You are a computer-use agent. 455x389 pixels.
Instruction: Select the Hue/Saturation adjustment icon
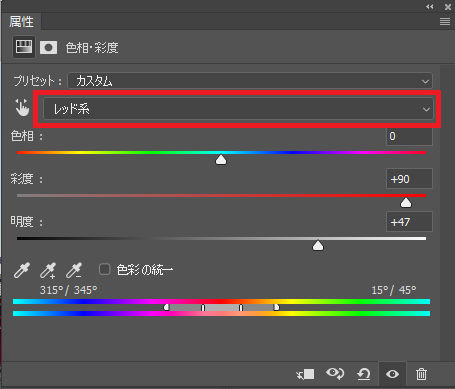[x=24, y=47]
